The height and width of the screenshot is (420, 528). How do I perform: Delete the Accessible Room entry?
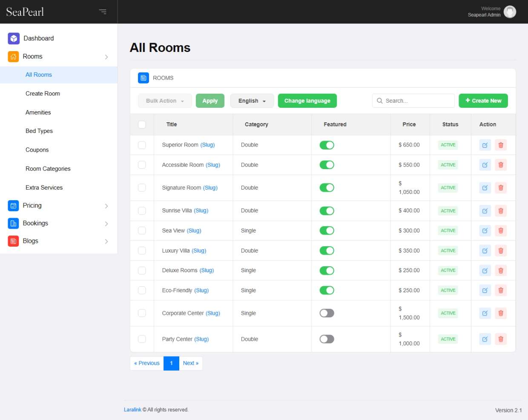tap(501, 165)
